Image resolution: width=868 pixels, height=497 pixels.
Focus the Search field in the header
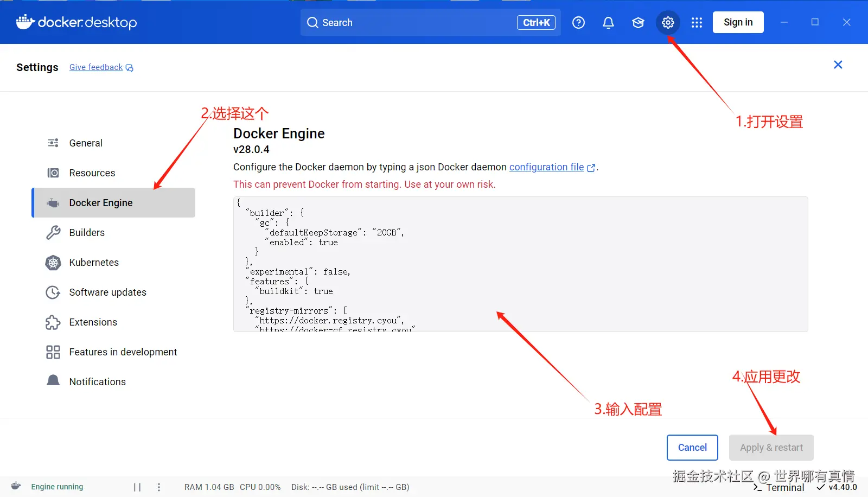431,22
